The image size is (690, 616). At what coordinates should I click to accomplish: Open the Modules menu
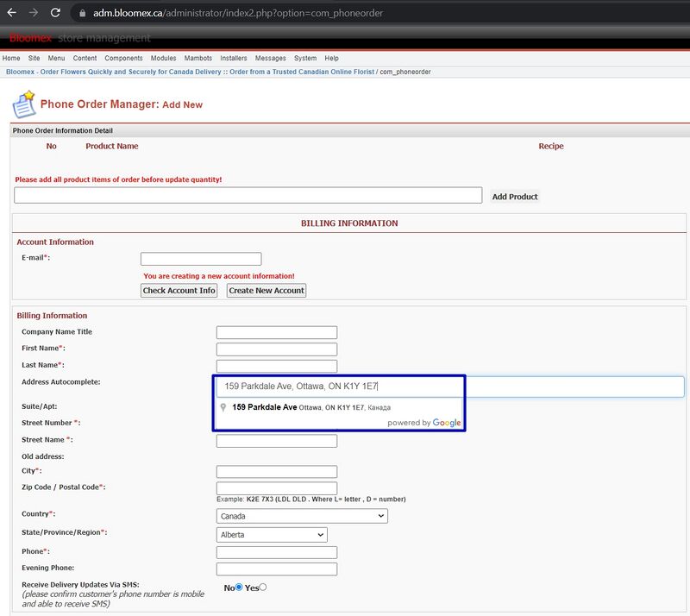point(163,58)
